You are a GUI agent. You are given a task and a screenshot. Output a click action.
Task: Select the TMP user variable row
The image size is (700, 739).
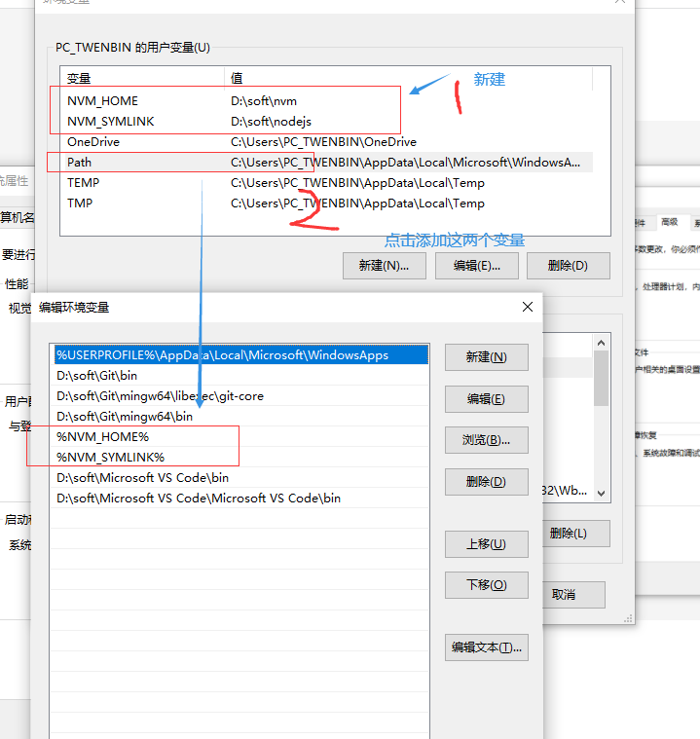(x=327, y=203)
